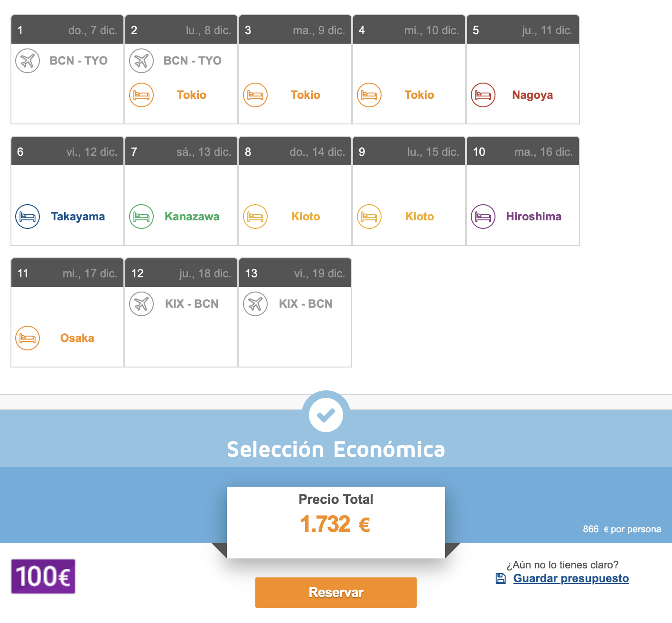Click the KIX - BCN airplane icon on day 12
This screenshot has height=623, width=672.
141,304
